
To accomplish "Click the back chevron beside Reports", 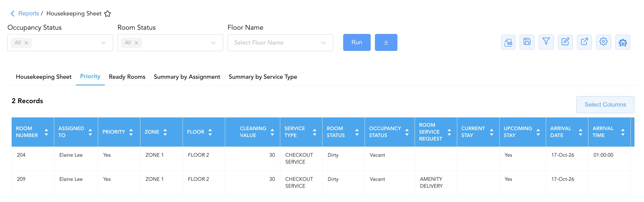I will click(x=12, y=14).
